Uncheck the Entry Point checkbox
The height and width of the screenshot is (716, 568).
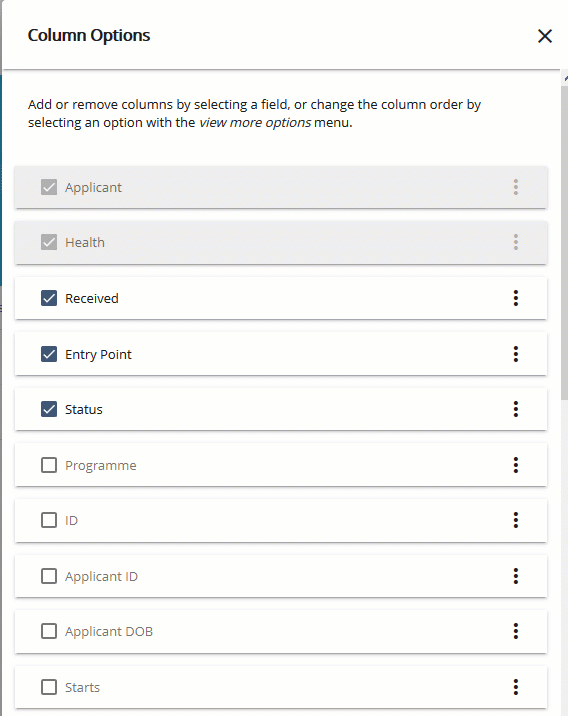tap(49, 354)
